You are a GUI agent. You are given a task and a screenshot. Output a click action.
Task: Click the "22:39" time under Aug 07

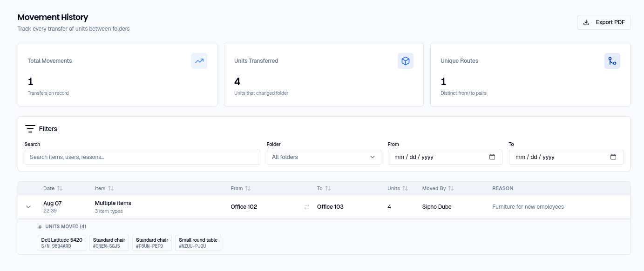(50, 211)
